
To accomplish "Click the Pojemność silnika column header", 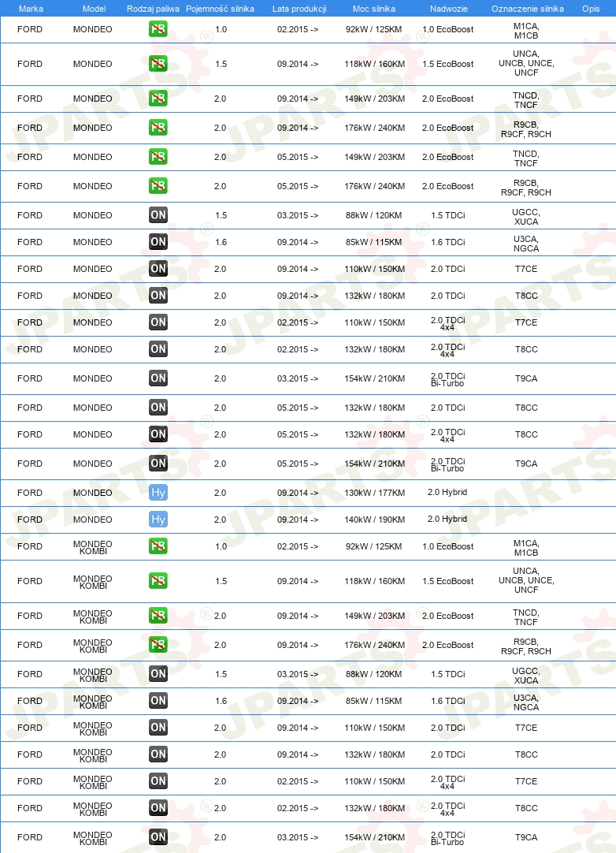I will 221,9.
